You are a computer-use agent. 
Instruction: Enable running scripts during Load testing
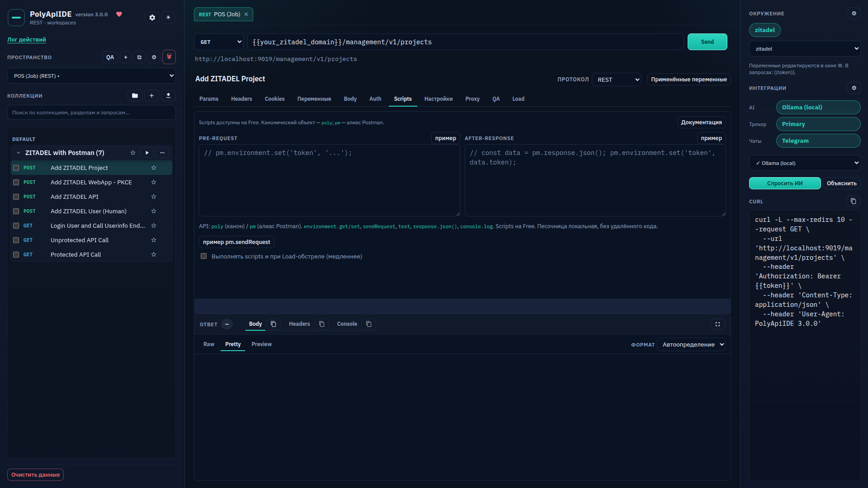coord(204,256)
